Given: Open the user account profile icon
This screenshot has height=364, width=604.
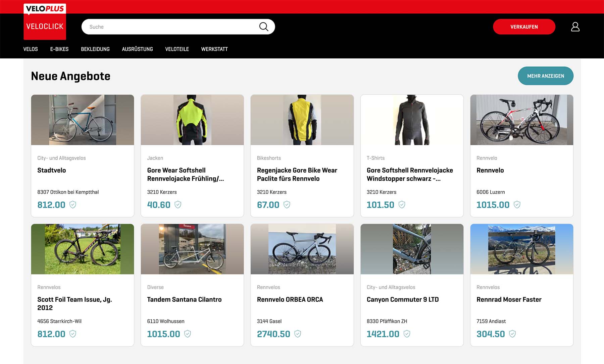Looking at the screenshot, I should [x=575, y=27].
